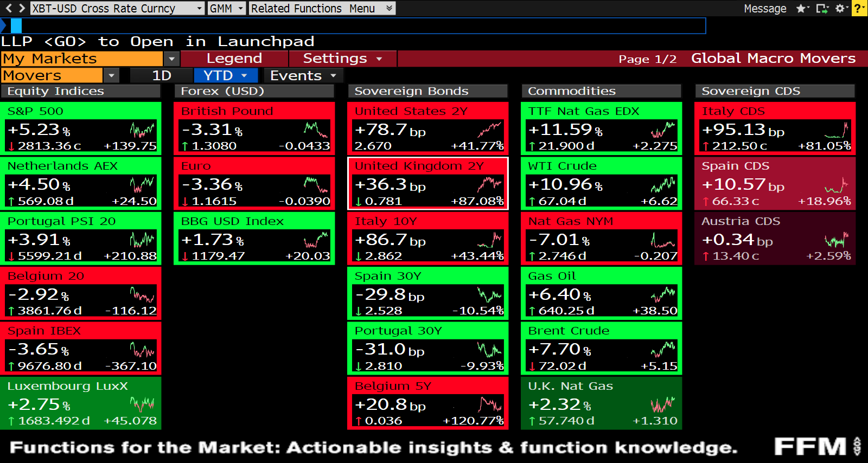Open the Netherlands AEX tile
Screen dimensions: 868x463
tap(81, 183)
